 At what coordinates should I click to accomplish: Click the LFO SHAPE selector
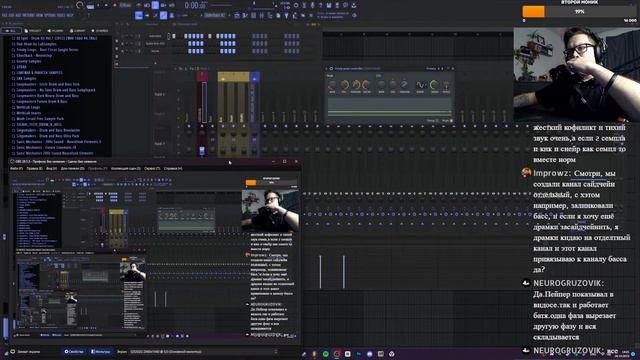tap(420, 85)
